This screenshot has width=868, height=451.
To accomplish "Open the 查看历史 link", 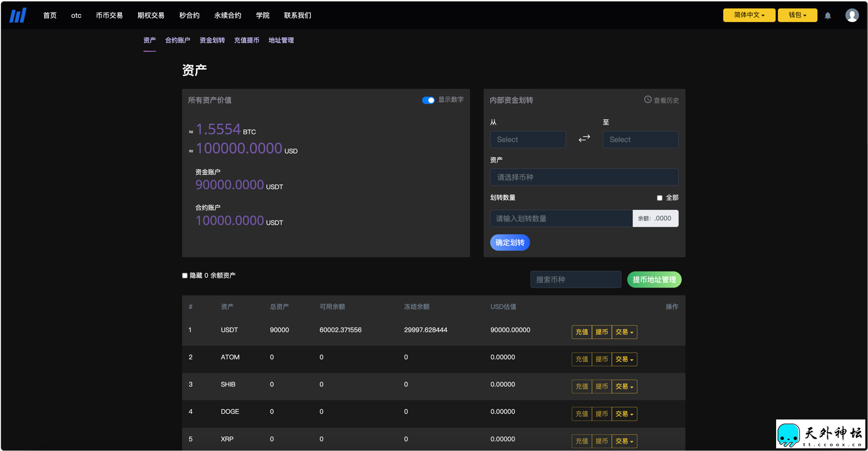I will (x=666, y=100).
